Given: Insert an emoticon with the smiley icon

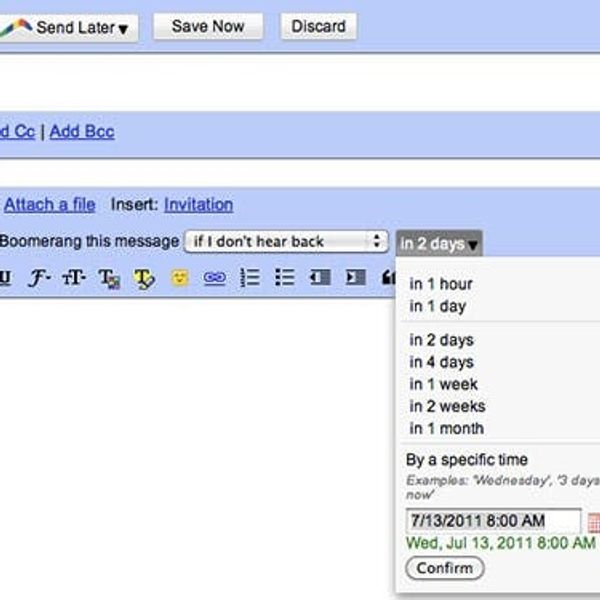Looking at the screenshot, I should (179, 279).
